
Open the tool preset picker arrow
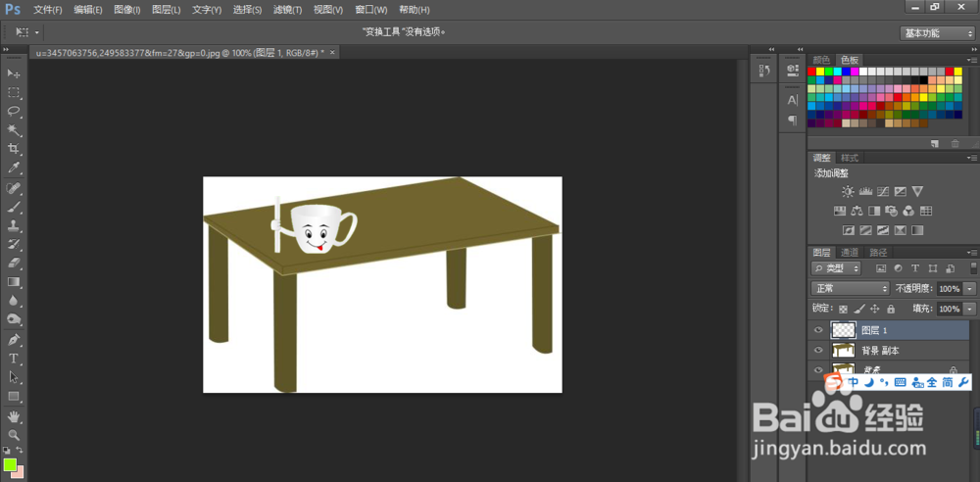point(37,32)
